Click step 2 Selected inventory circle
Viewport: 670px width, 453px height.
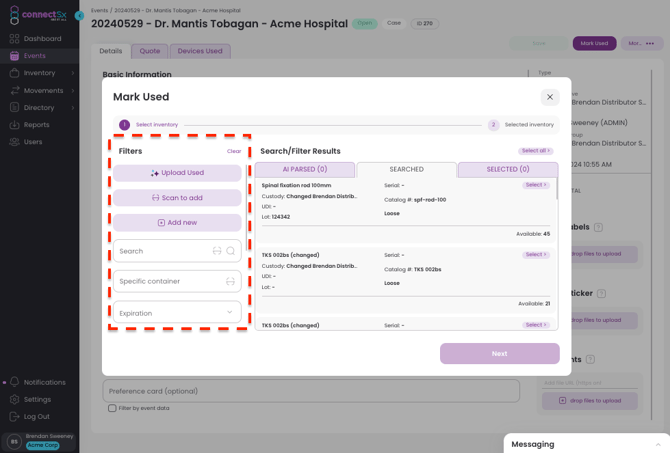tap(494, 125)
